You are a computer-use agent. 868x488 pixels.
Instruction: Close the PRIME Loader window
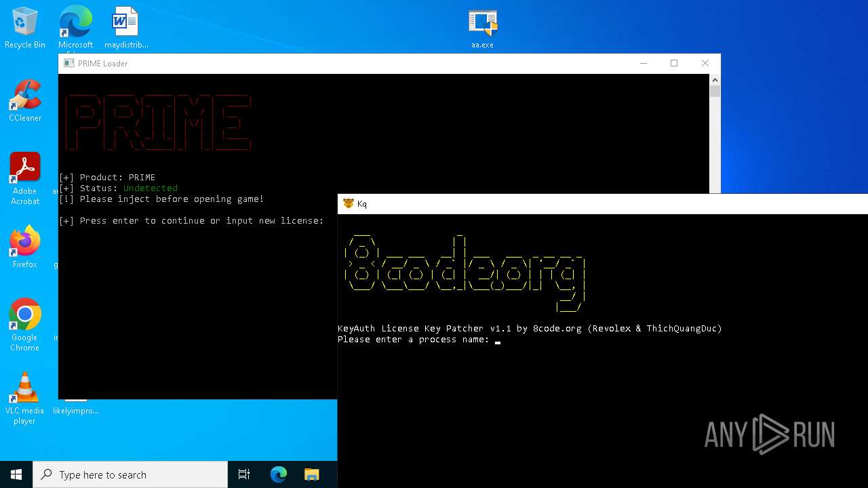coord(705,63)
